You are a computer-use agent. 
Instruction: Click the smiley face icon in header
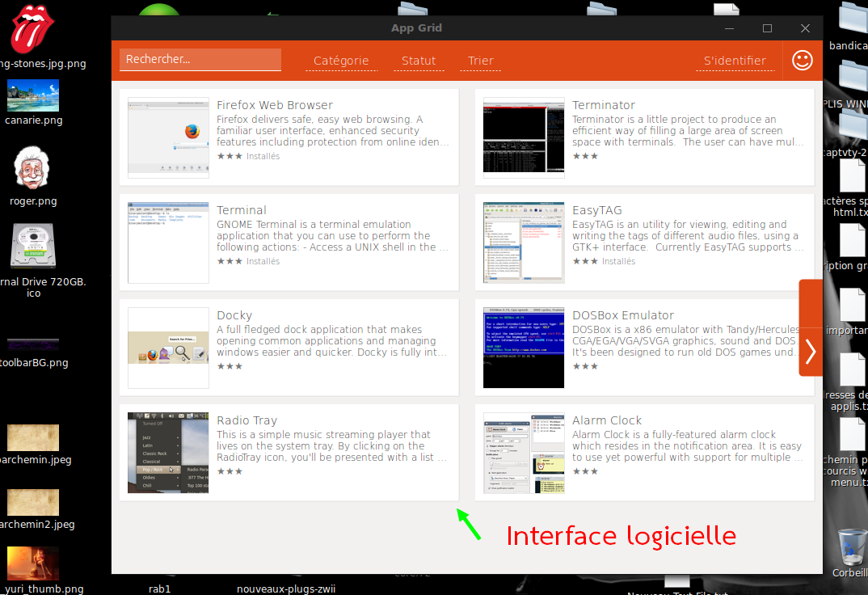click(802, 61)
